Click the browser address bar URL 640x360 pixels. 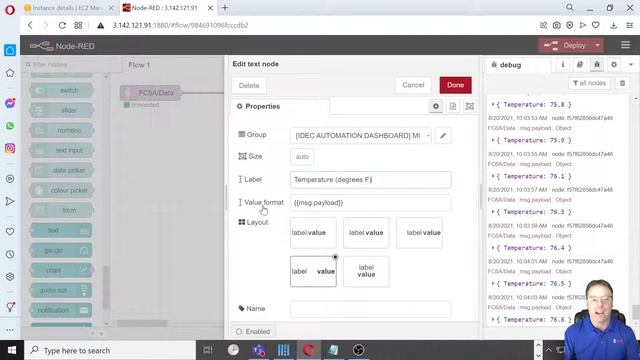[x=180, y=25]
